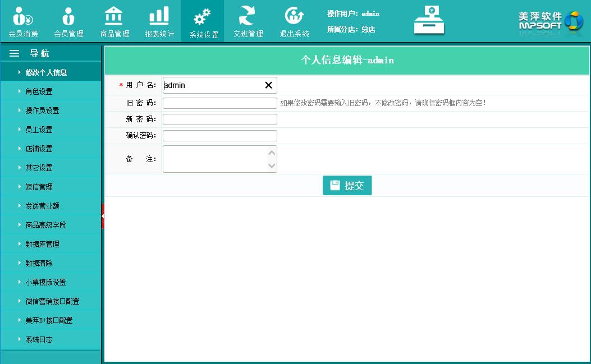Open the 会员消费 module icon
The width and height of the screenshot is (591, 364).
23,17
